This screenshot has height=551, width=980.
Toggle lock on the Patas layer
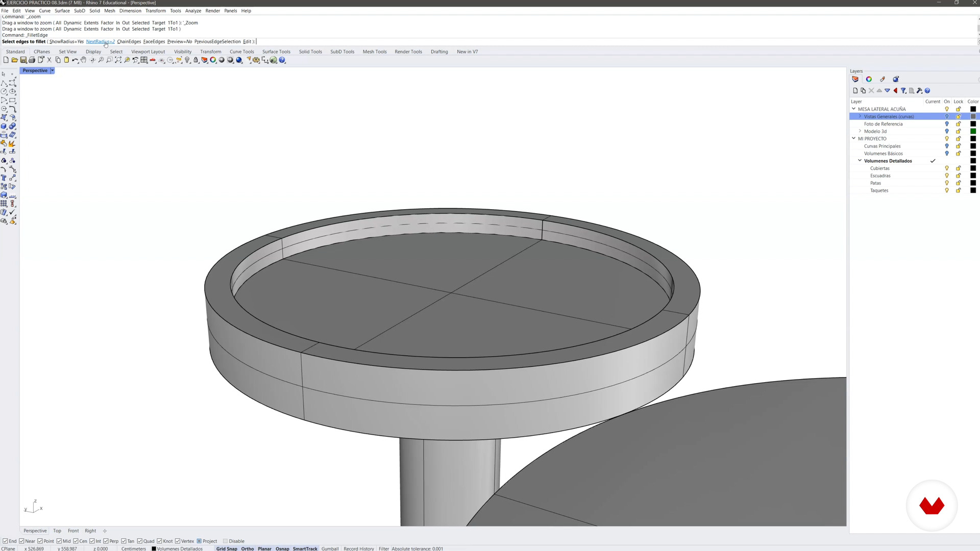(958, 183)
